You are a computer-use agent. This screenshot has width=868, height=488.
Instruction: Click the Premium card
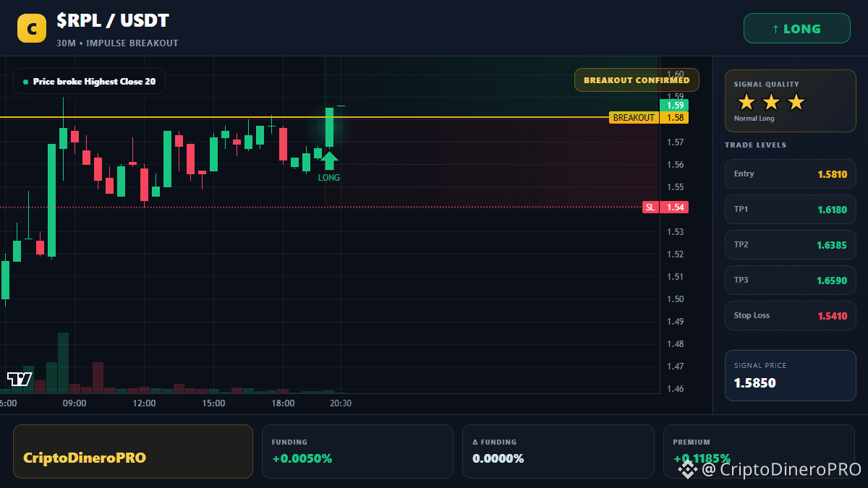(x=759, y=451)
